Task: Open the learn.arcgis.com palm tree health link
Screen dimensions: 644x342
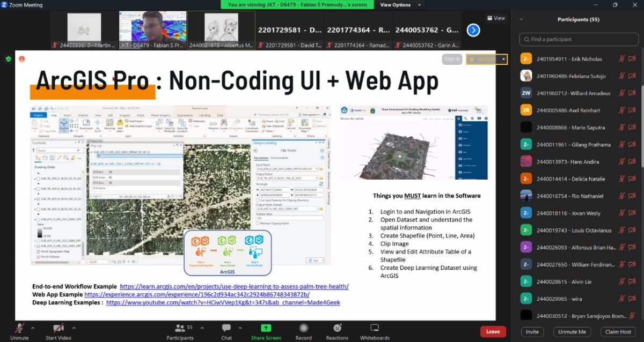Action: (234, 287)
